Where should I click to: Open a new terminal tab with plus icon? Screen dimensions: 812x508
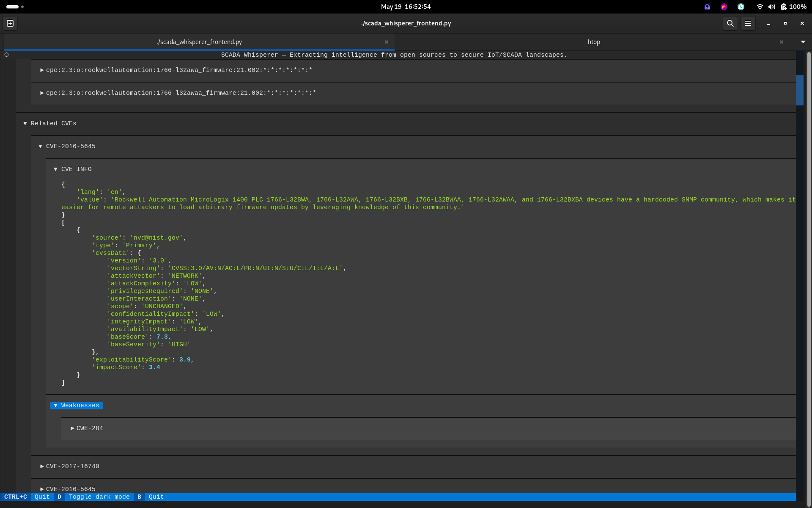[x=10, y=23]
